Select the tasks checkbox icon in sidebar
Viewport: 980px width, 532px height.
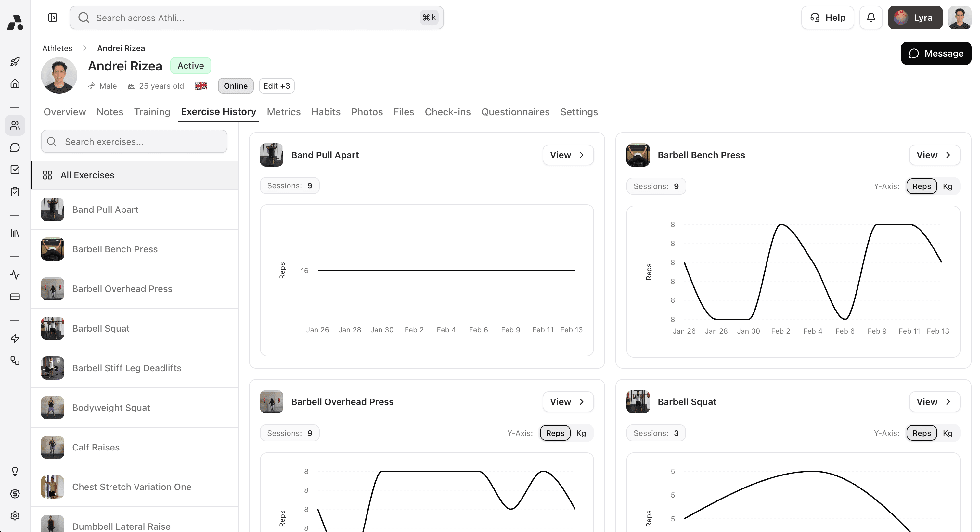[x=15, y=170]
